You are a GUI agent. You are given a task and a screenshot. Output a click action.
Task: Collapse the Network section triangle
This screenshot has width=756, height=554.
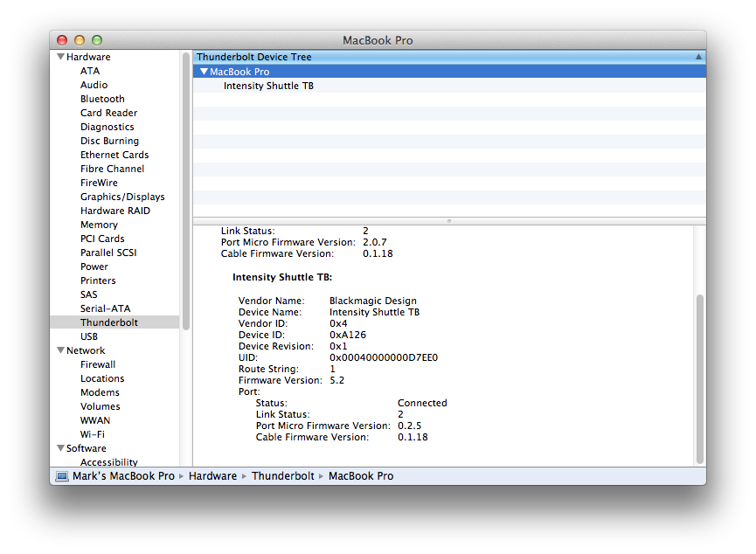pyautogui.click(x=61, y=350)
